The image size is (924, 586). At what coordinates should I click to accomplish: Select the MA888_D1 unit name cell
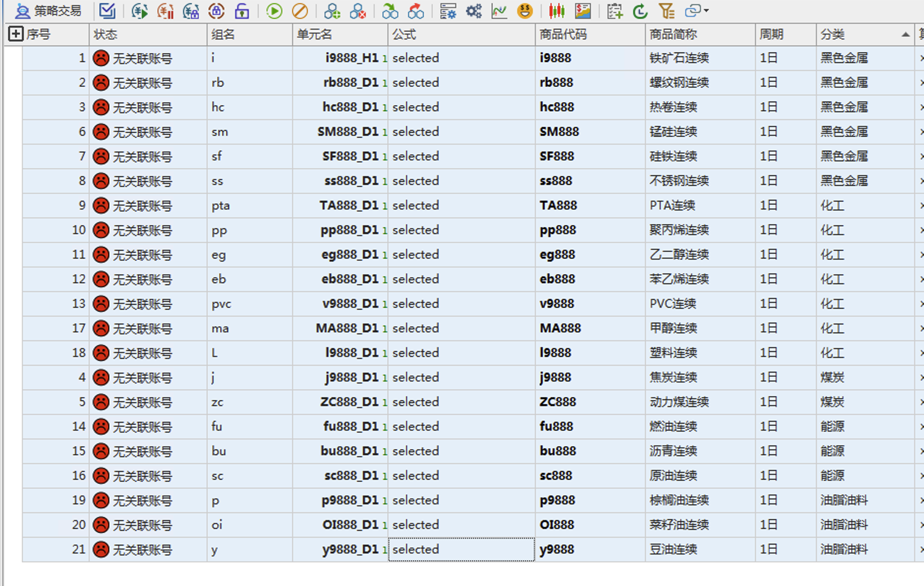coord(340,328)
